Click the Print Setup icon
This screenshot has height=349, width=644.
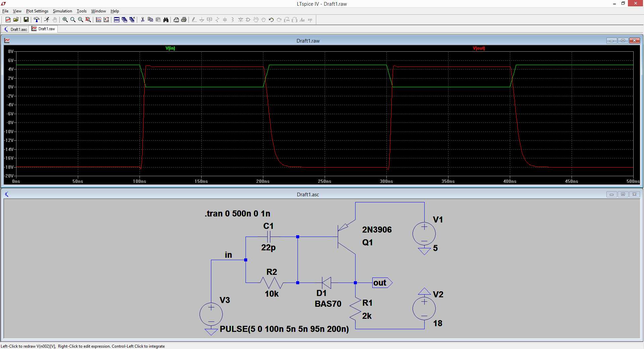(x=176, y=20)
